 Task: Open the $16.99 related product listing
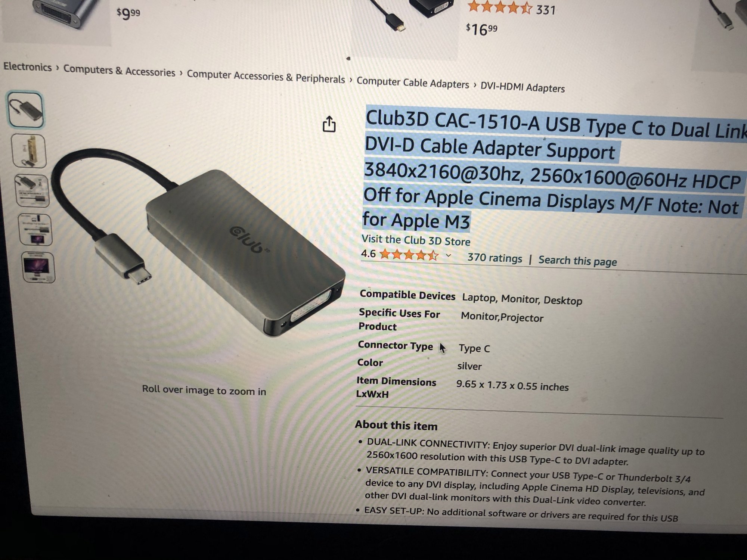[x=482, y=29]
